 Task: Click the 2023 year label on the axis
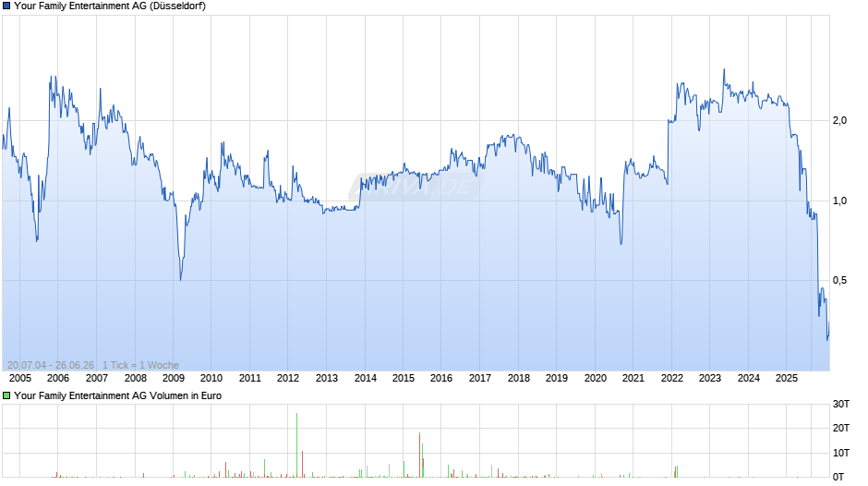click(710, 378)
